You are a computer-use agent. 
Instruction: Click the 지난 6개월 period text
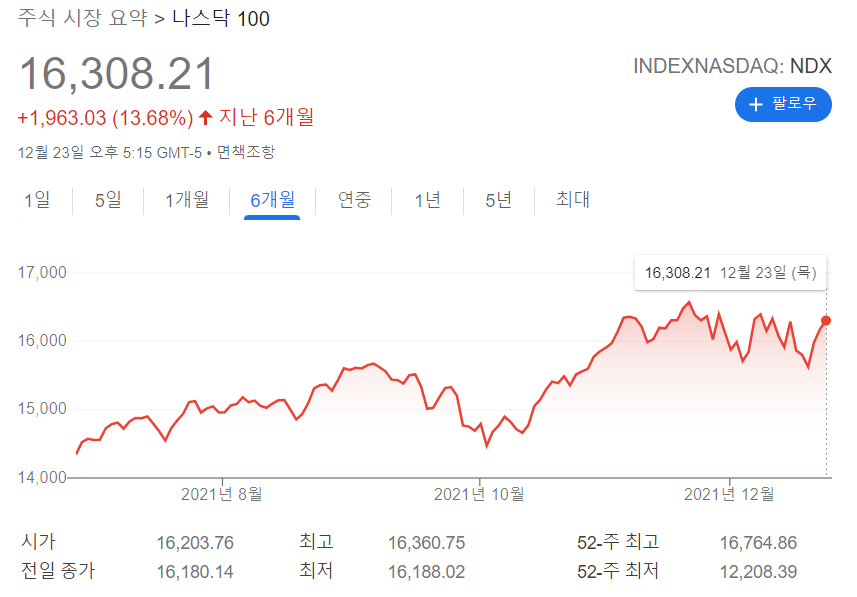point(267,117)
